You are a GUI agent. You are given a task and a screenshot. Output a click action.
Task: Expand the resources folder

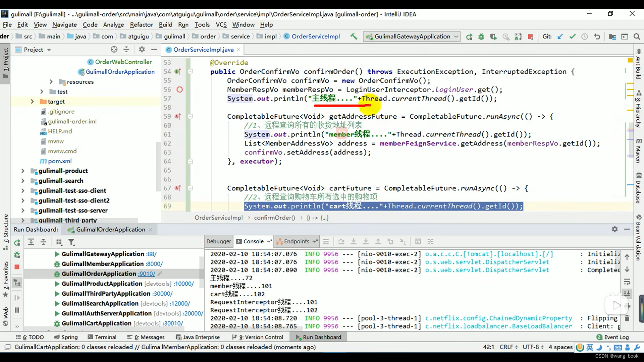(51, 82)
